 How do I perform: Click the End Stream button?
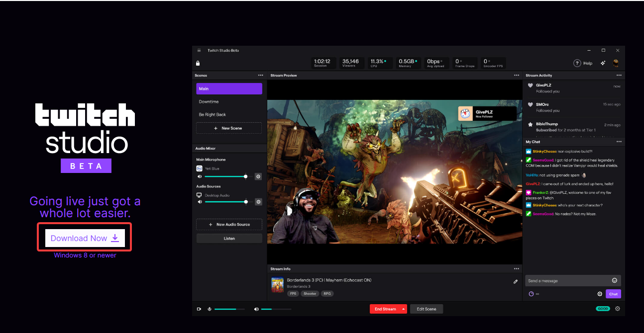385,309
